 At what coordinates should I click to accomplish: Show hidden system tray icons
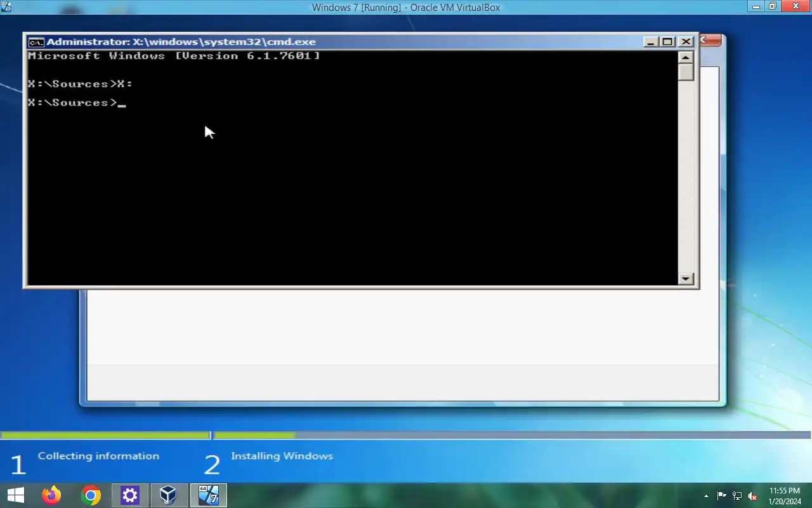pos(706,496)
